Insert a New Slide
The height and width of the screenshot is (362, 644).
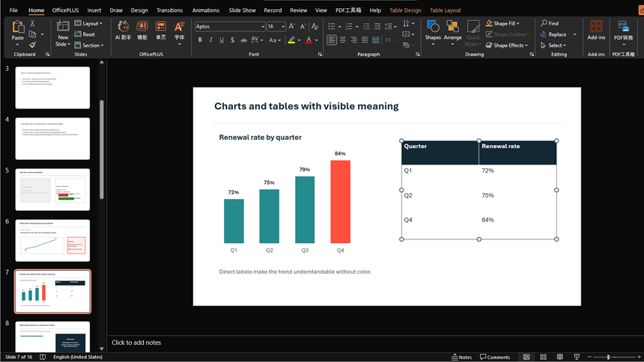pyautogui.click(x=62, y=33)
